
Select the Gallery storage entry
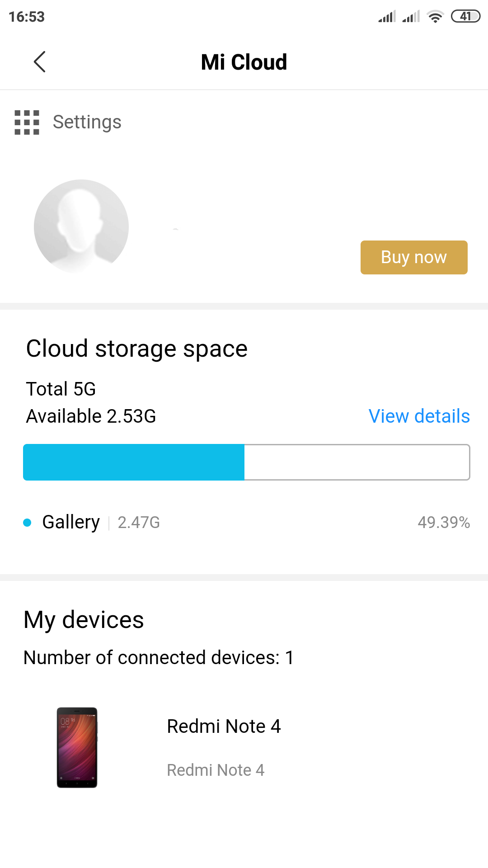(71, 522)
